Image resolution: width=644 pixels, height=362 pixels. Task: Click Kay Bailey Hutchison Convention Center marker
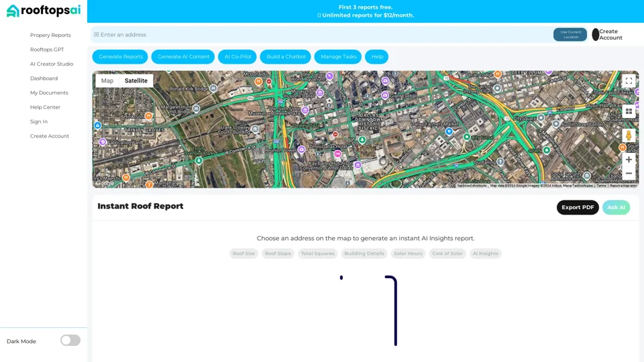tap(358, 165)
